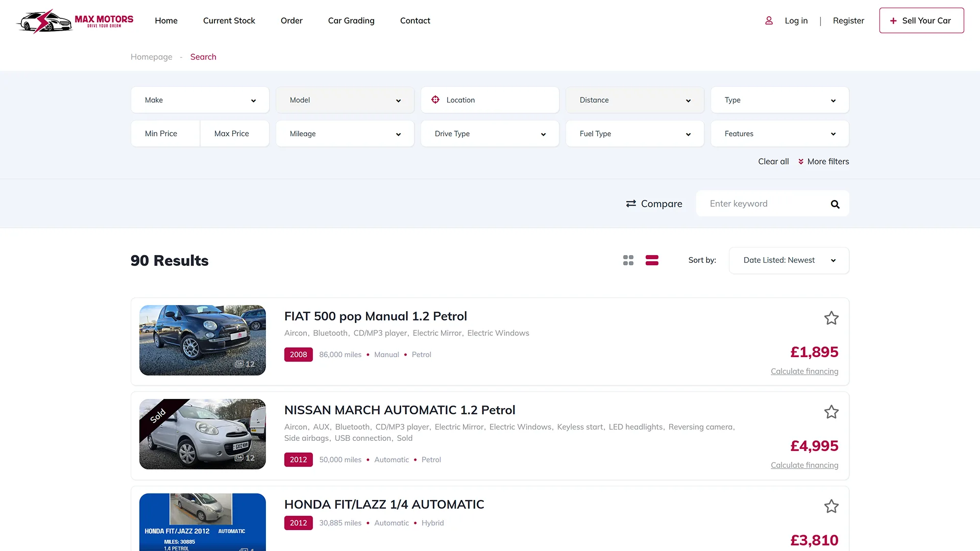
Task: Switch to grid view layout
Action: (x=628, y=260)
